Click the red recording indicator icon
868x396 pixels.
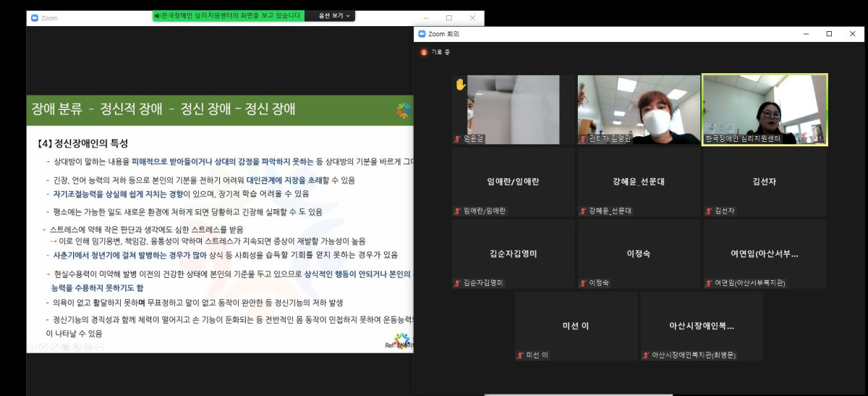[425, 52]
